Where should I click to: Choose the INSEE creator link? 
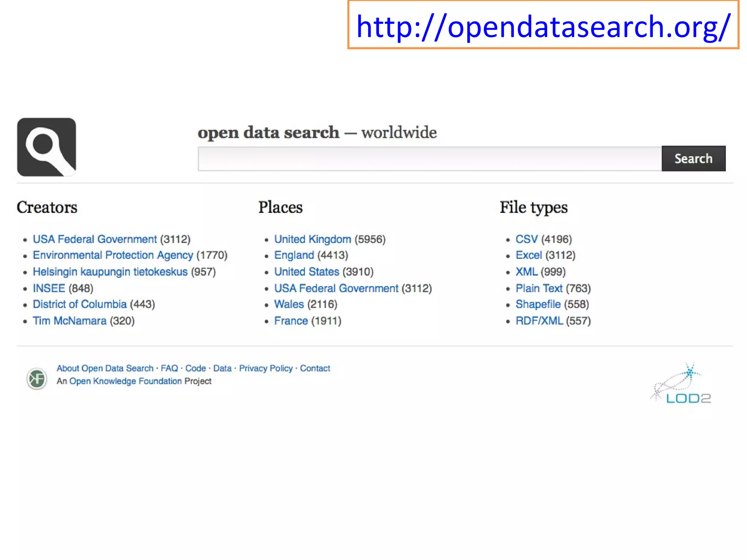click(49, 288)
